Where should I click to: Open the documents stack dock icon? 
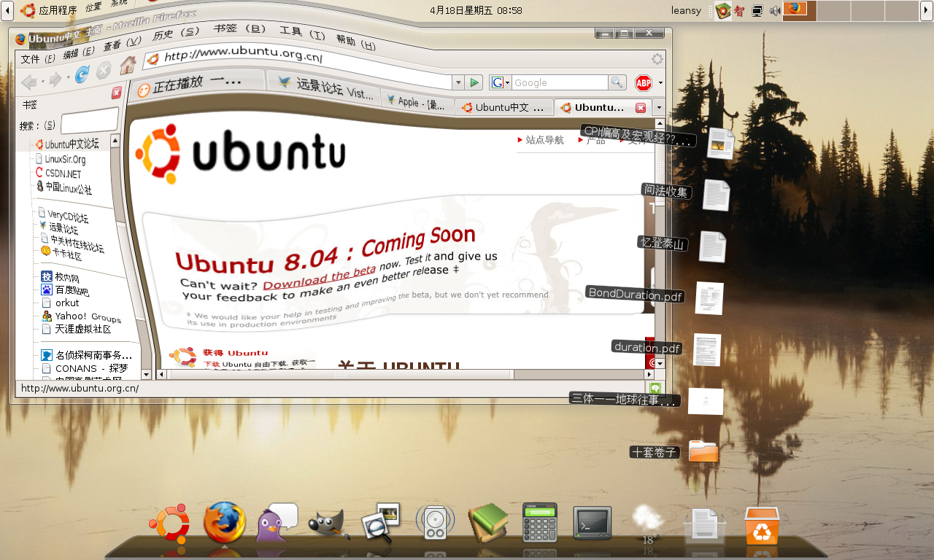click(x=705, y=525)
